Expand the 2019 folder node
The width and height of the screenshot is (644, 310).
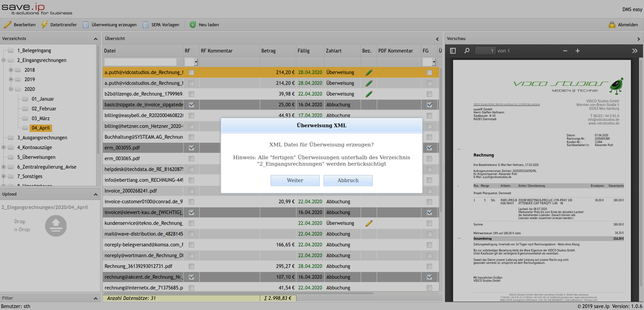(x=11, y=79)
